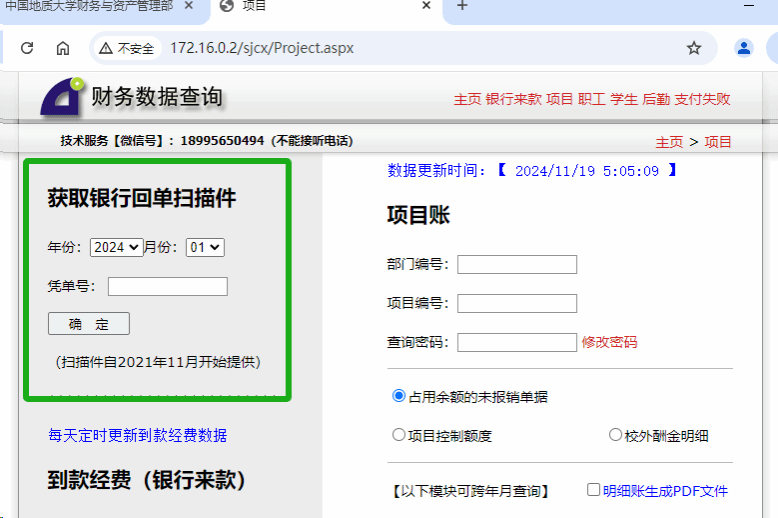Choose the 校外酬金明细 radio button
The height and width of the screenshot is (518, 778).
[x=615, y=435]
